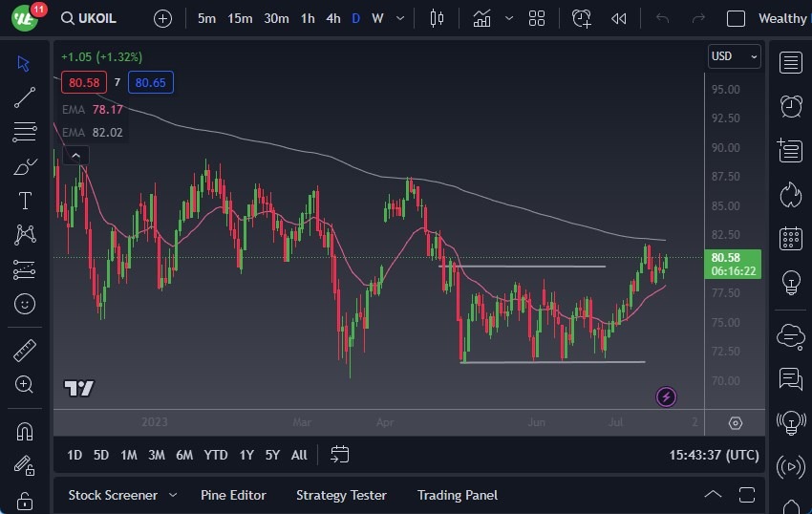Toggle lock all drawing tools
Image resolution: width=812 pixels, height=514 pixels.
[x=25, y=500]
